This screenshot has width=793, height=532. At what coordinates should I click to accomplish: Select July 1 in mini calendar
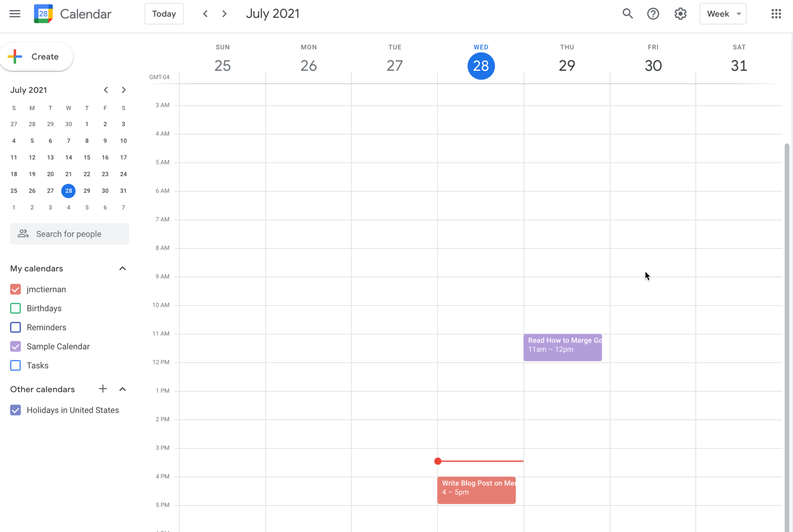87,124
